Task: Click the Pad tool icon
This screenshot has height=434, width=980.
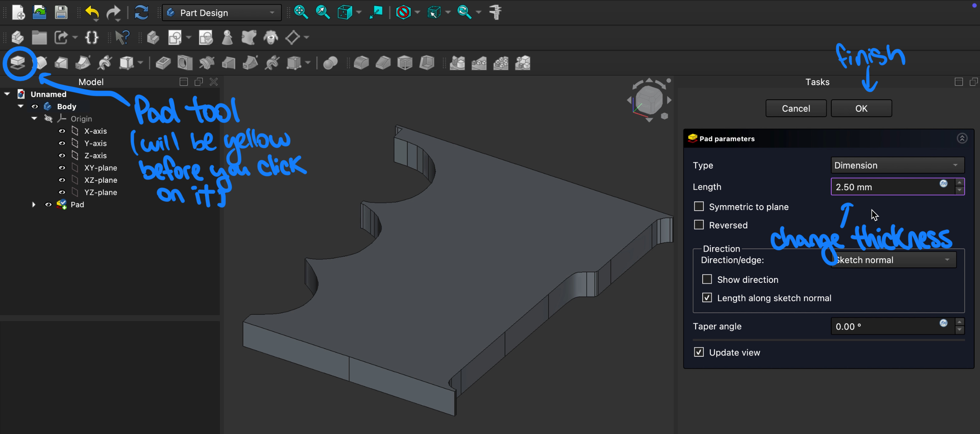Action: click(x=18, y=63)
